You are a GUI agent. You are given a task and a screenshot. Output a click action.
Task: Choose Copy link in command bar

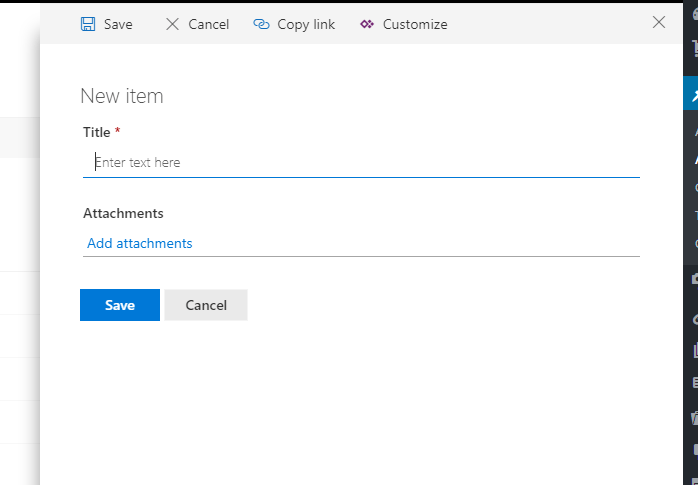(306, 24)
